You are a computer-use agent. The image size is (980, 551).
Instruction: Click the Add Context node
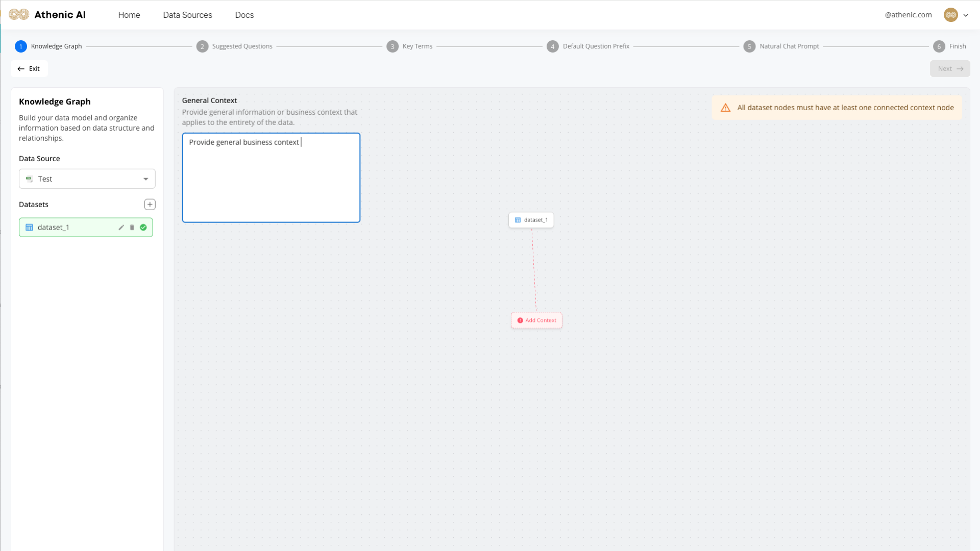click(x=536, y=320)
